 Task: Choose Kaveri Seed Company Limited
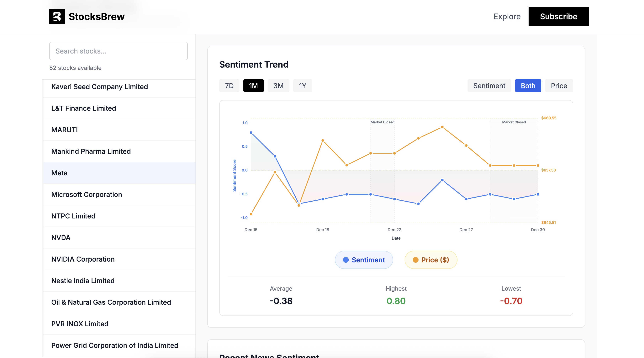(99, 87)
